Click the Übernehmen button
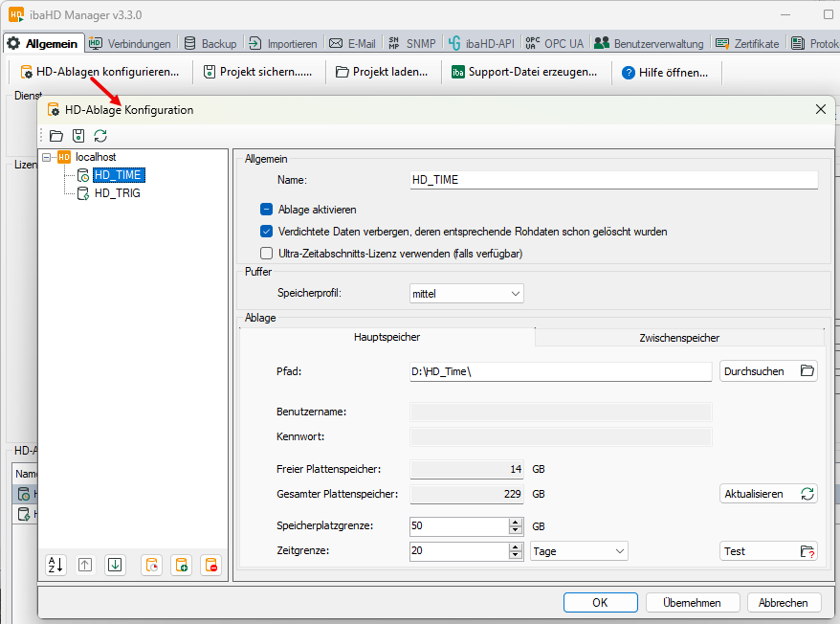Image resolution: width=840 pixels, height=624 pixels. [x=691, y=603]
